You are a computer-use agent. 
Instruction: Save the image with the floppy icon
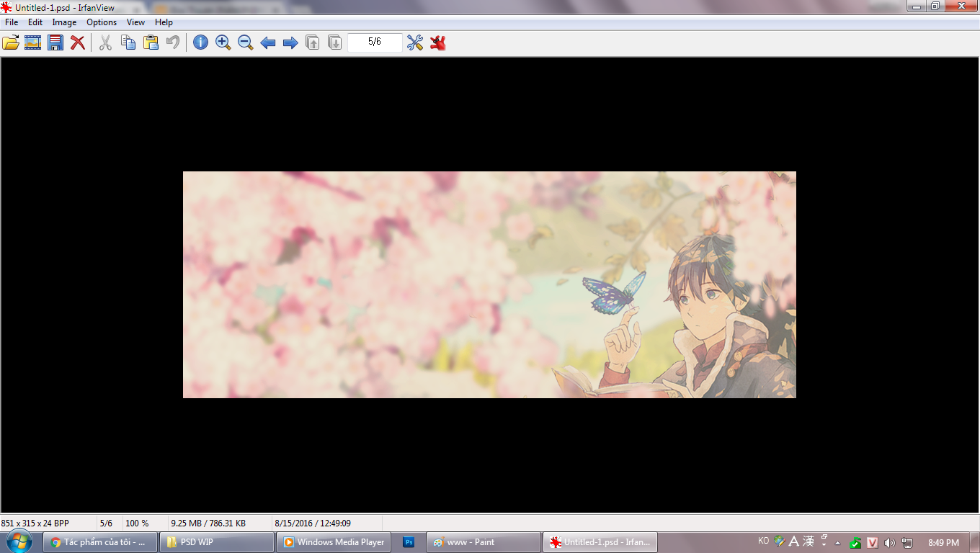pyautogui.click(x=55, y=42)
